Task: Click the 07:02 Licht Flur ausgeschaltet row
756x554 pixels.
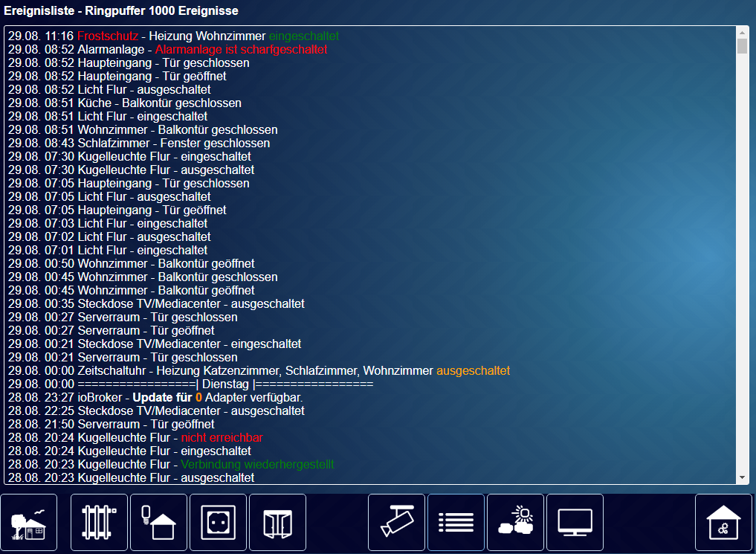Action: tap(109, 236)
